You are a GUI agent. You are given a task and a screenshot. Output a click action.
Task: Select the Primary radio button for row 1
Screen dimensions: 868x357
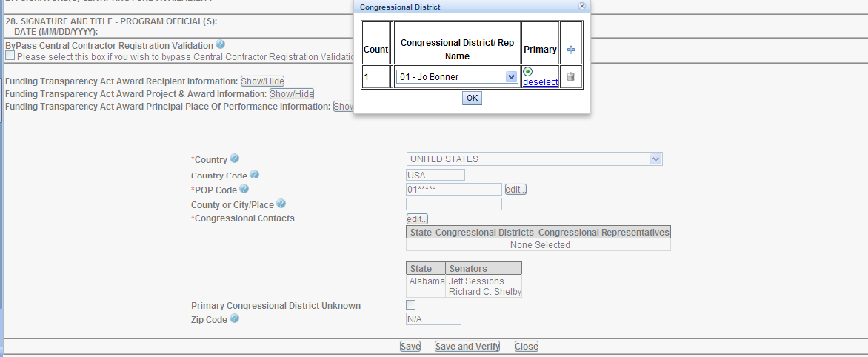click(528, 72)
